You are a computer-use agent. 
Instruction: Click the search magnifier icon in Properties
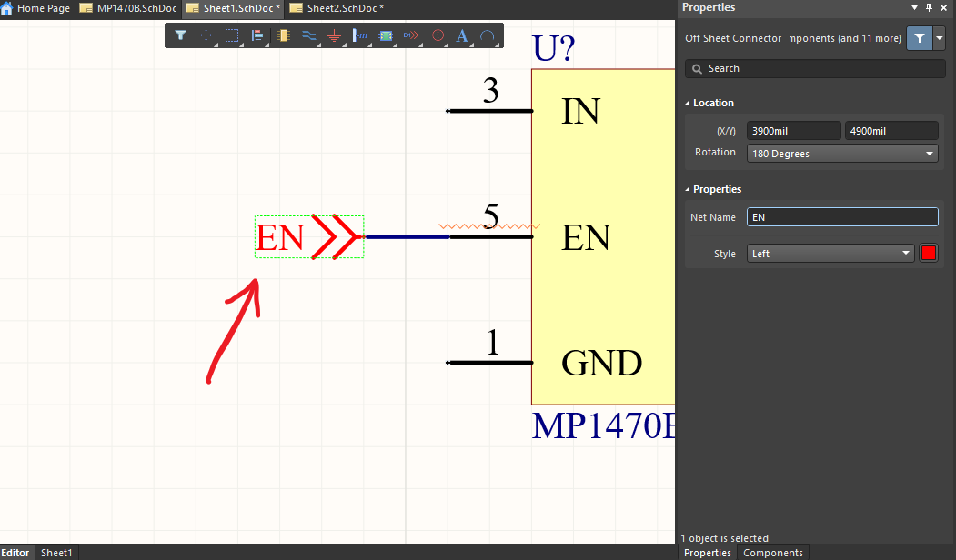pos(698,69)
